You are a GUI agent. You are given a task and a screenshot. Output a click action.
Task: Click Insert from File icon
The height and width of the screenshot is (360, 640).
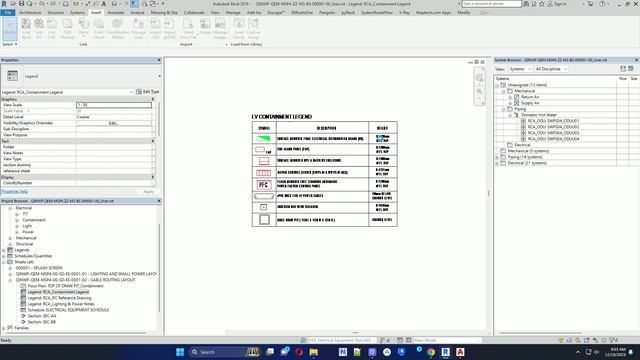[188, 29]
